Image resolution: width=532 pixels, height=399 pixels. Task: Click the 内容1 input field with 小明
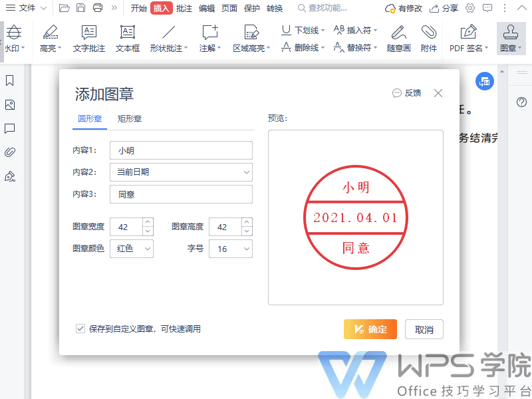181,150
